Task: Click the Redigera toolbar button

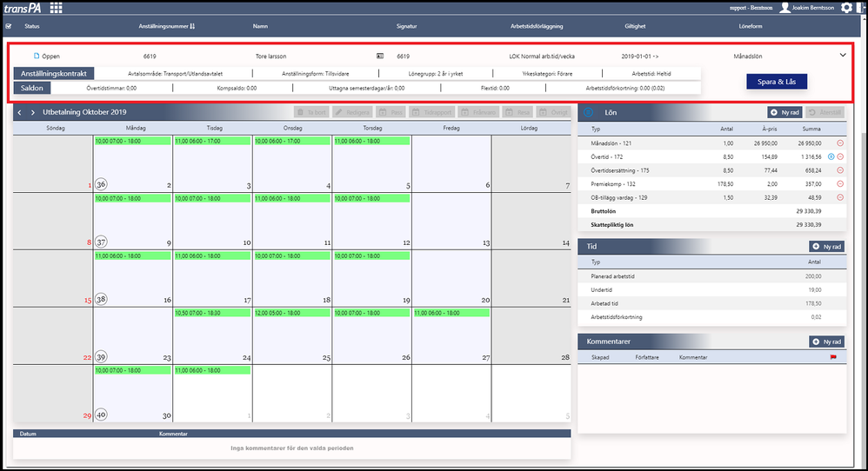Action: pyautogui.click(x=352, y=112)
